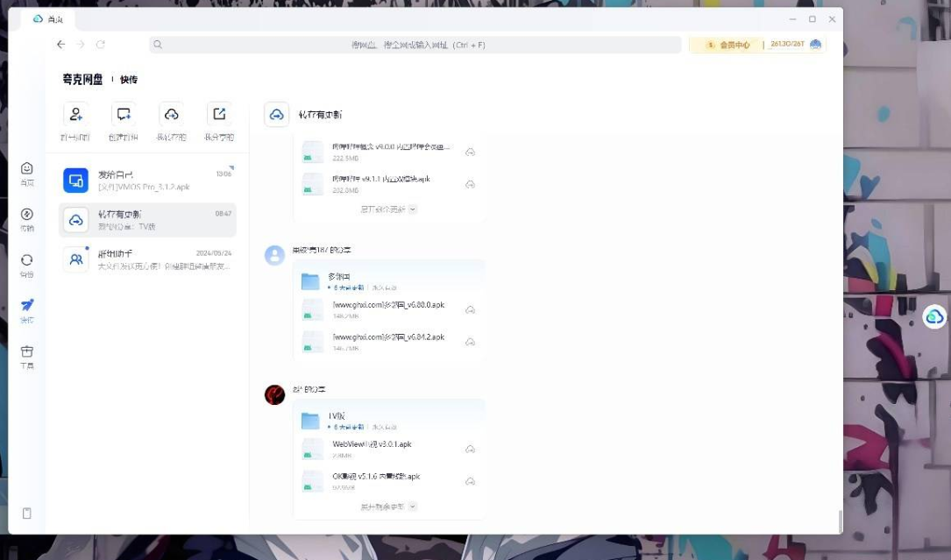The height and width of the screenshot is (560, 951).
Task: Switch to the browser tab at the window top
Action: [x=48, y=19]
